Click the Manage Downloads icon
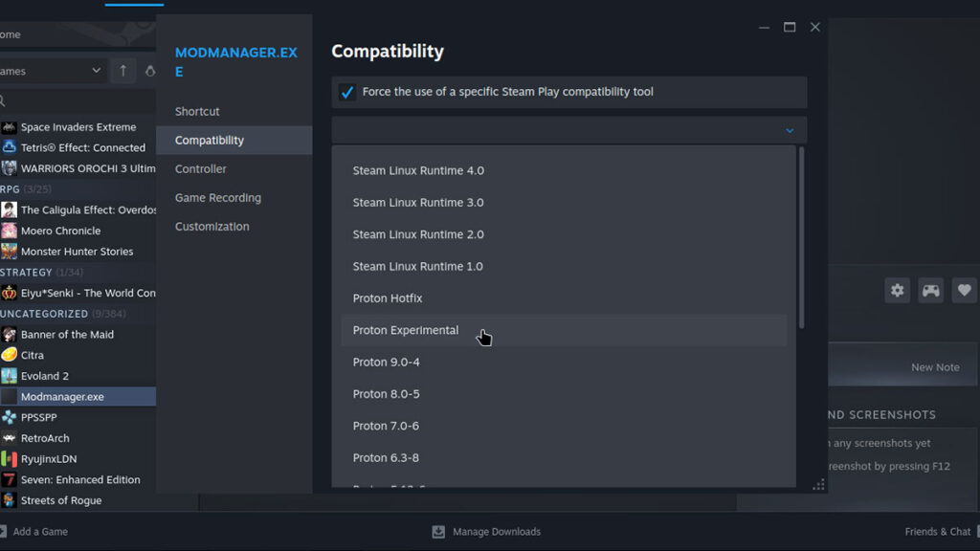Screen dimensions: 980x551 pos(438,532)
